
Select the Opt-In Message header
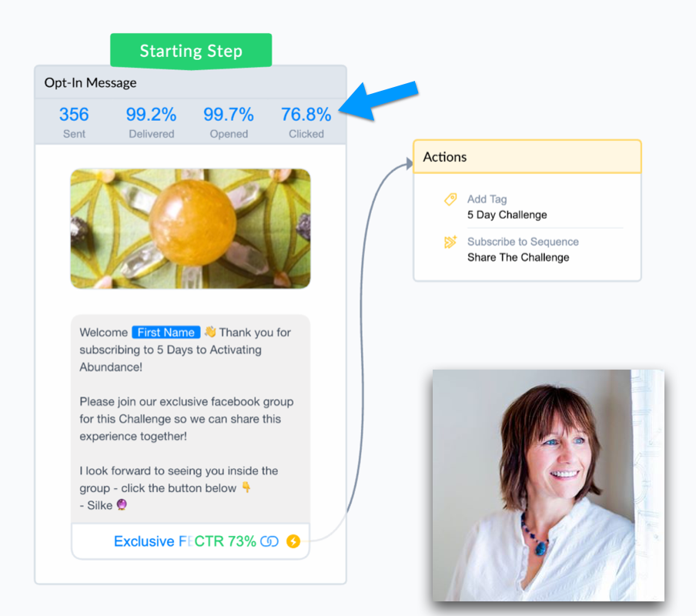click(190, 82)
